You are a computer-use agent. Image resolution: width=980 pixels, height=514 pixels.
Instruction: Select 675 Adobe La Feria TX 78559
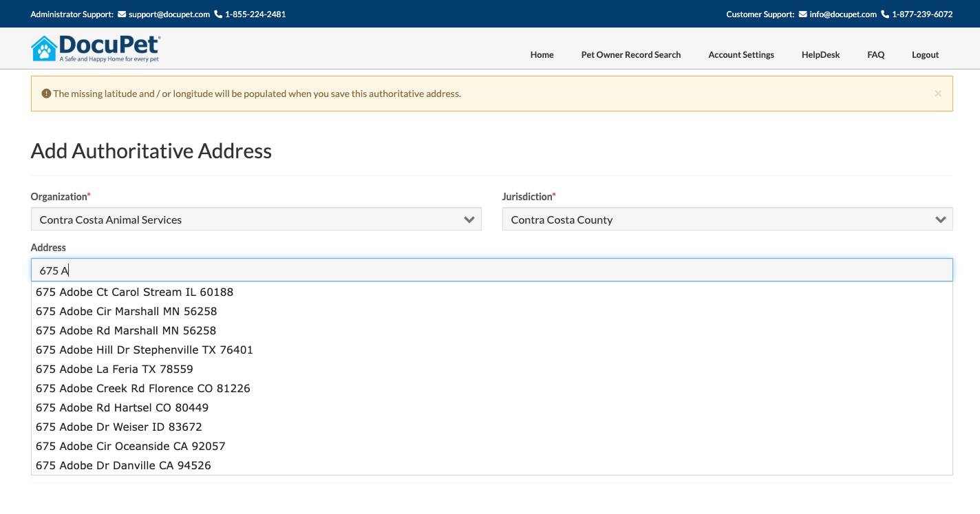click(492, 369)
